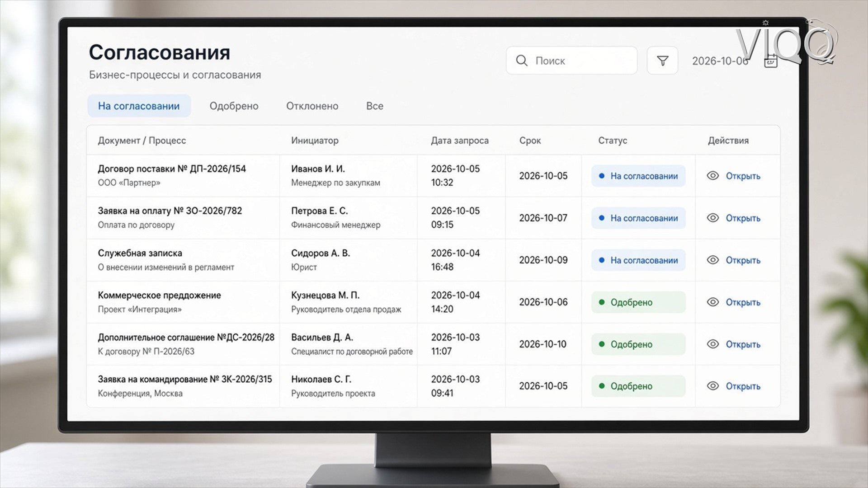Click deadline 2026-10-10 cell
This screenshot has width=868, height=488.
(x=542, y=344)
